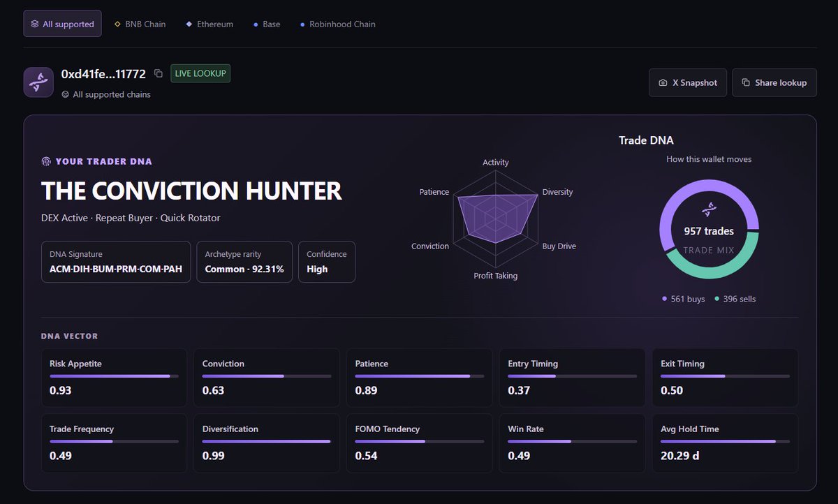Select the All supported chains tab
838x504 pixels.
62,24
